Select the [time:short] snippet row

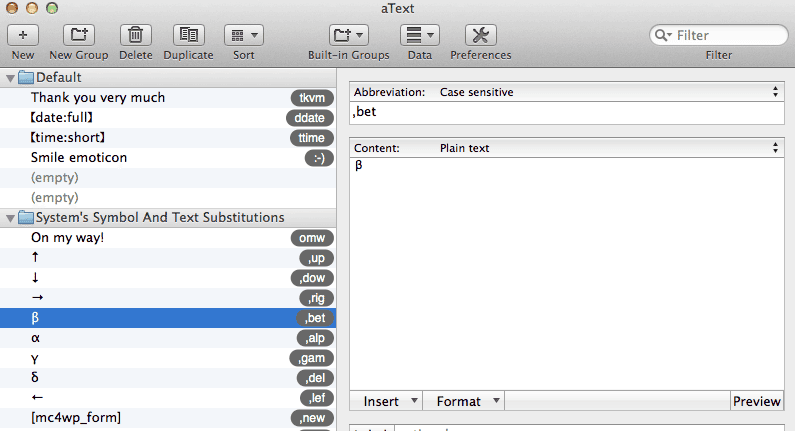(x=168, y=138)
